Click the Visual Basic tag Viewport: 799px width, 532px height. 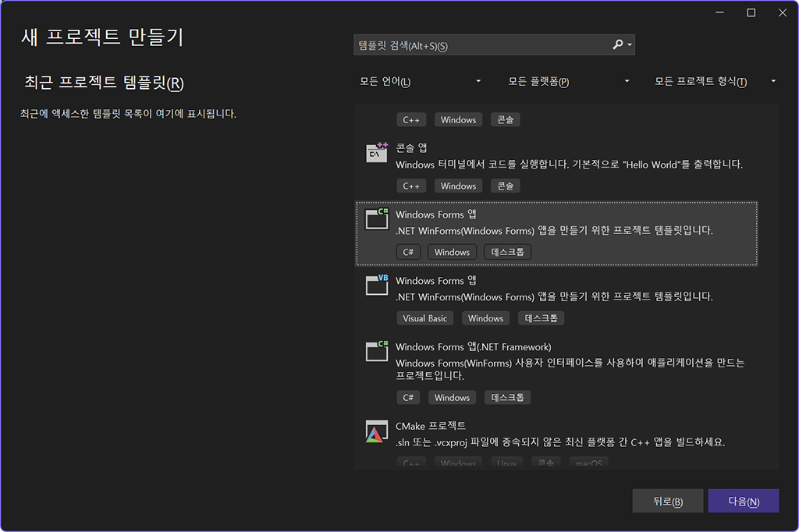point(424,318)
